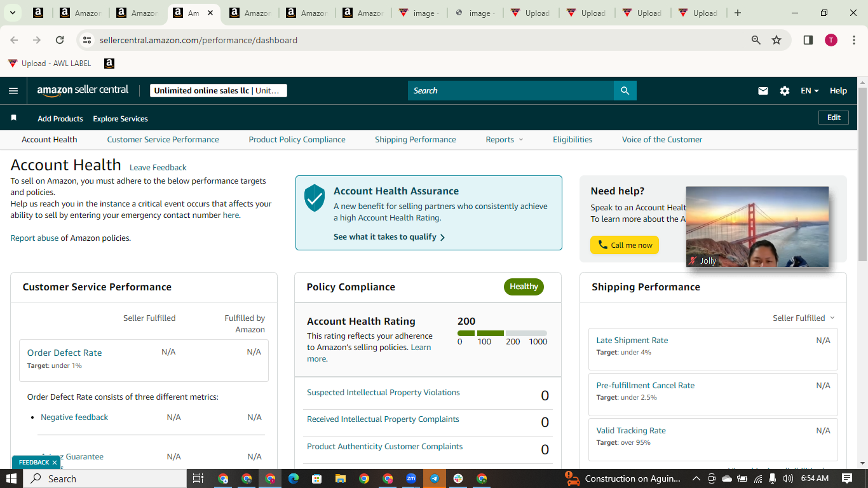This screenshot has width=868, height=488.
Task: Go to the Shipping Performance tab
Action: (416, 140)
